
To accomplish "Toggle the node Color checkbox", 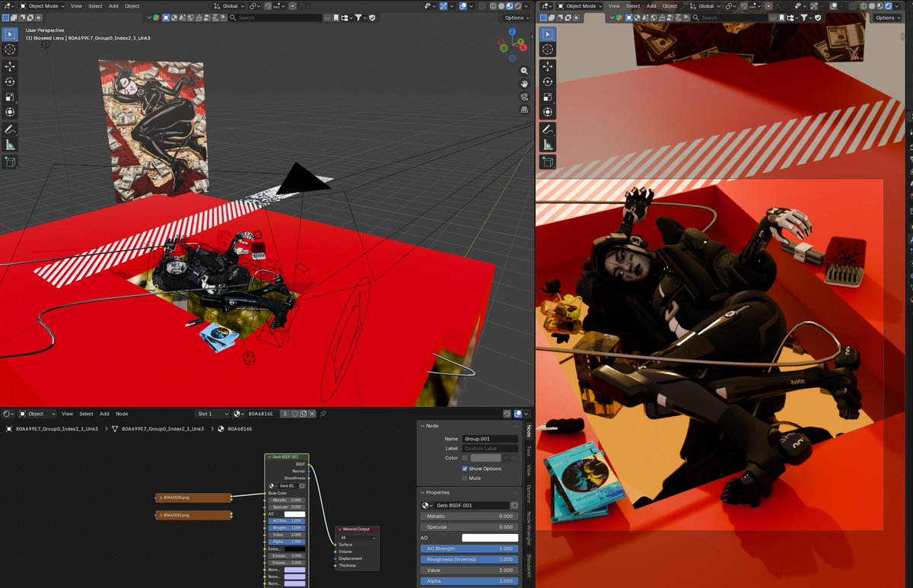I will [465, 458].
